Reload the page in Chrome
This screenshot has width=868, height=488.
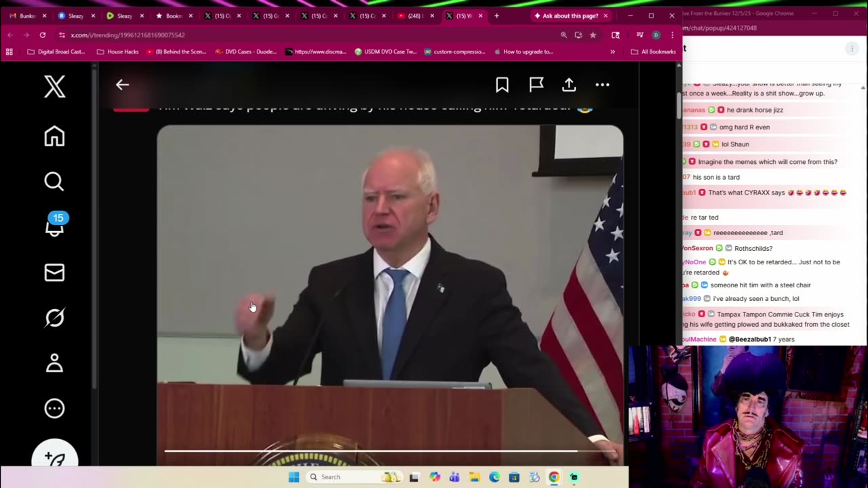coord(43,35)
